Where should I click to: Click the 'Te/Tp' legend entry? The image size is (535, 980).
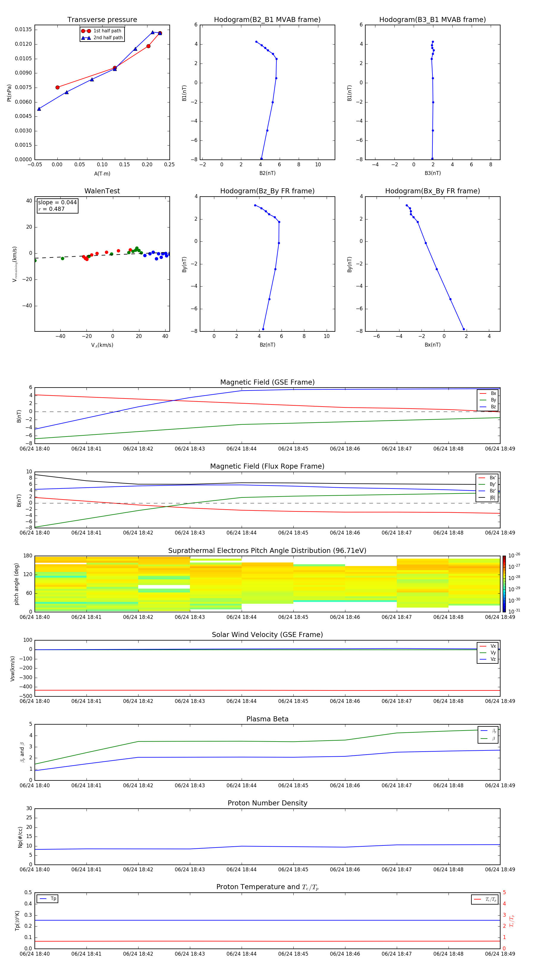tap(485, 899)
